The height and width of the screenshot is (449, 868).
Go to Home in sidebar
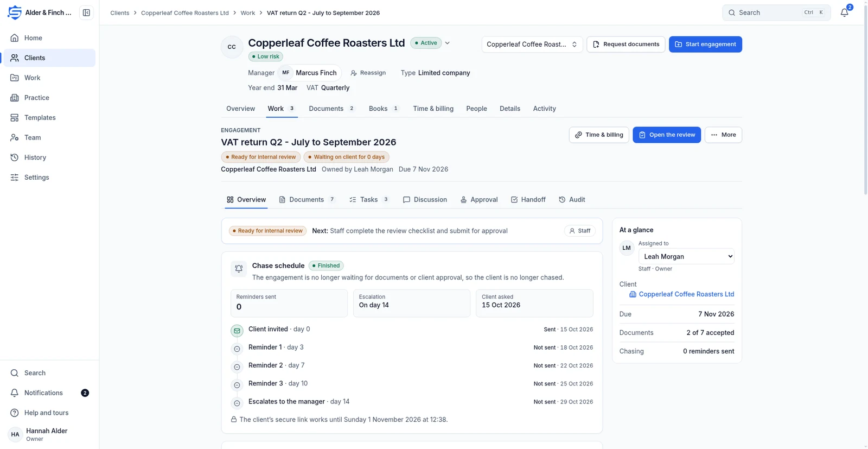(49, 38)
